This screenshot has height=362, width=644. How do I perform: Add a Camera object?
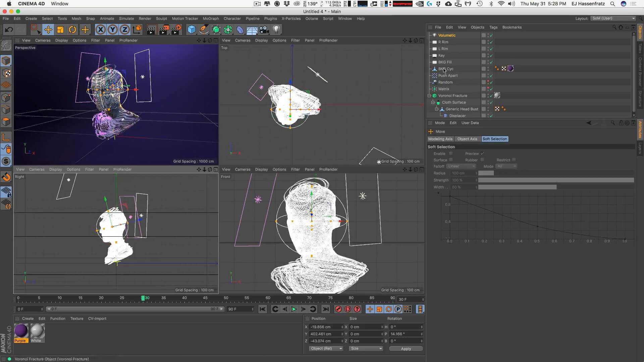pos(264,30)
